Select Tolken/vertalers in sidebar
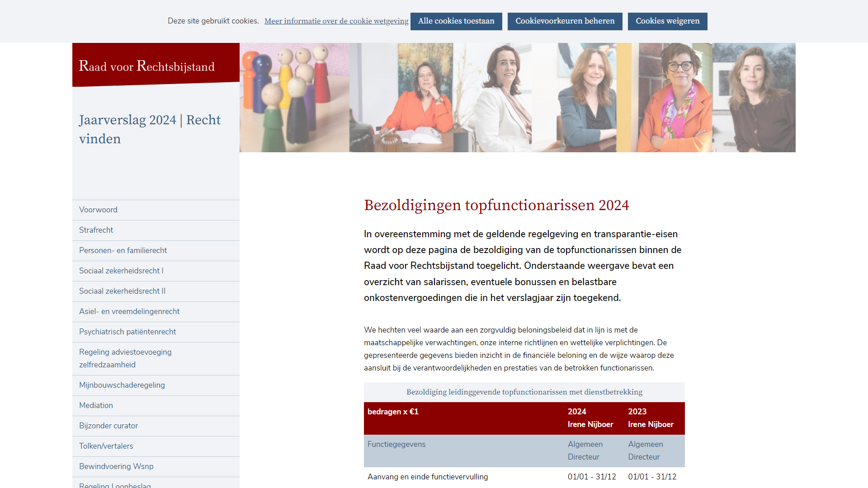The width and height of the screenshot is (868, 488). pos(156,446)
